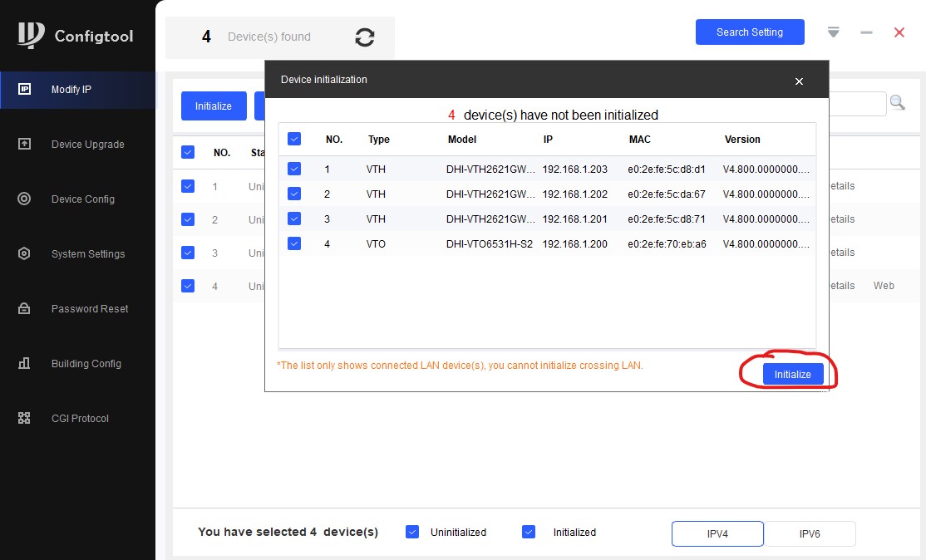The width and height of the screenshot is (926, 560).
Task: Select the IPV4 tab
Action: tap(717, 533)
